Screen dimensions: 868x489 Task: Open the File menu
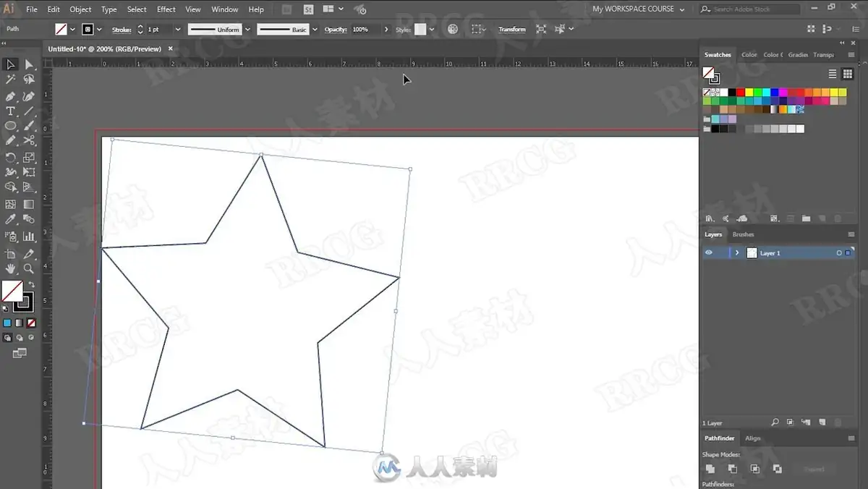[x=32, y=9]
